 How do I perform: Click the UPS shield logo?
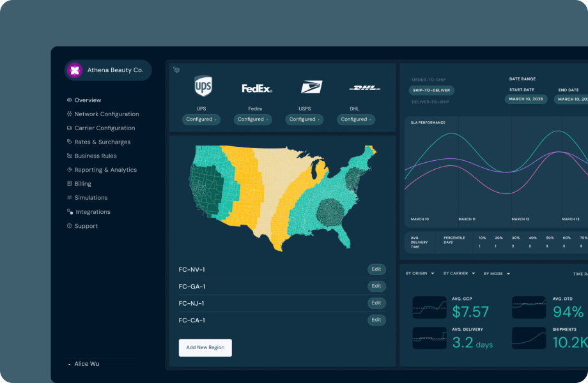pos(203,86)
